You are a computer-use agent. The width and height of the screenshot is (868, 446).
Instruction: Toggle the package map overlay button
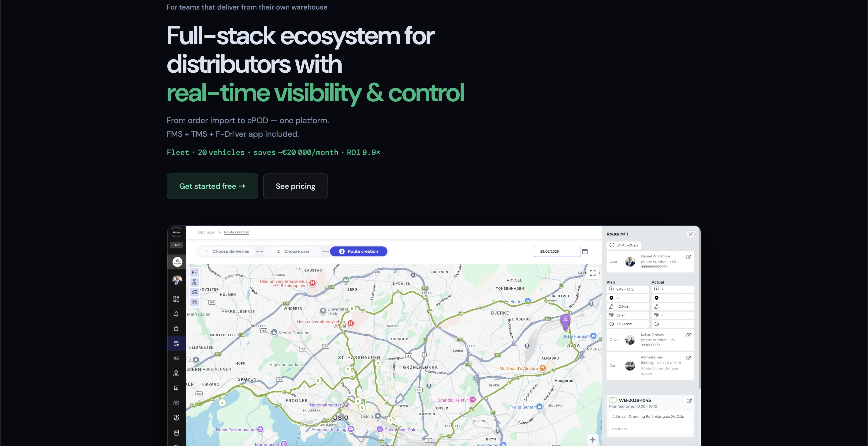(194, 302)
